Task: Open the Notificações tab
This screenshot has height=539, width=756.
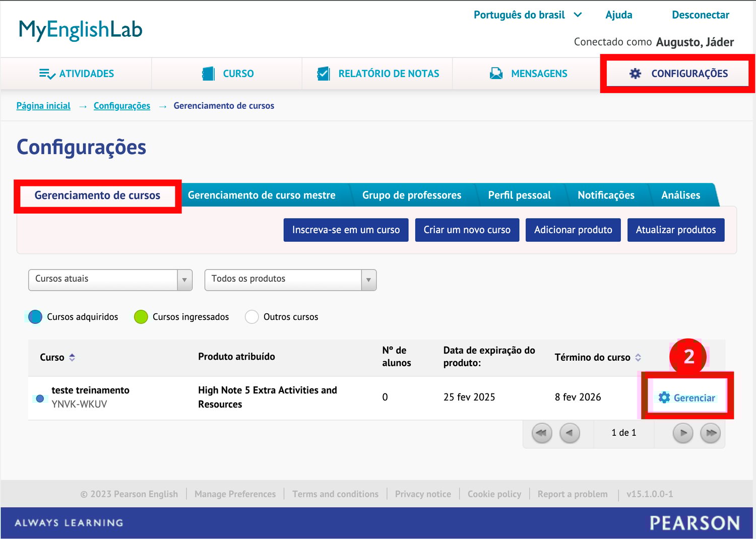Action: 606,195
